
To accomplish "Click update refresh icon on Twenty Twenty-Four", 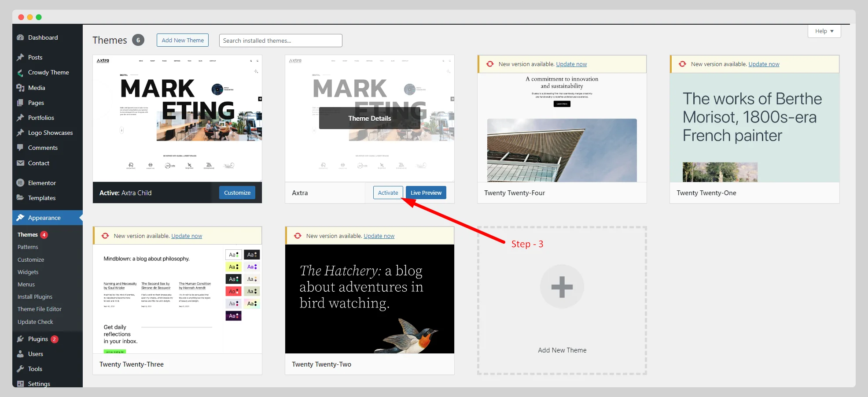I will (490, 64).
